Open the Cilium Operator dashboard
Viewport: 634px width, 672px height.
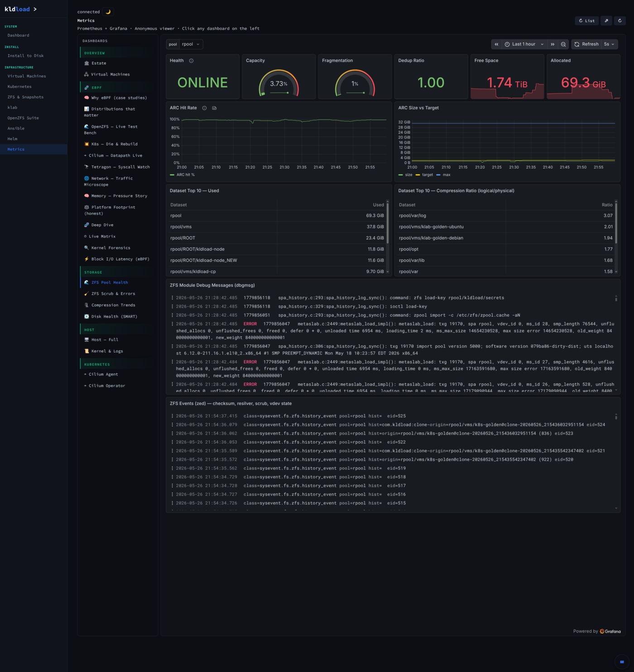tap(117, 386)
